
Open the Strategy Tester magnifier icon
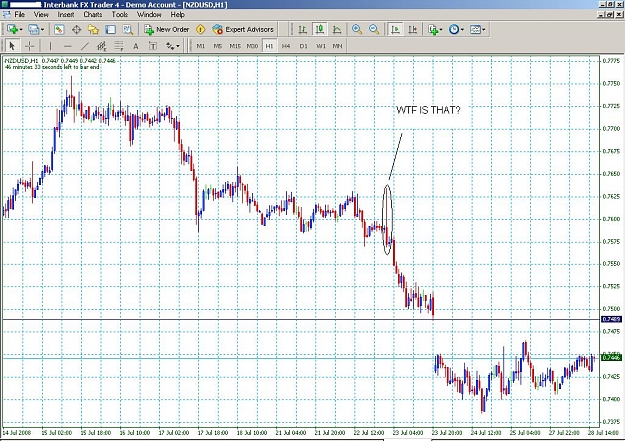pyautogui.click(x=128, y=30)
